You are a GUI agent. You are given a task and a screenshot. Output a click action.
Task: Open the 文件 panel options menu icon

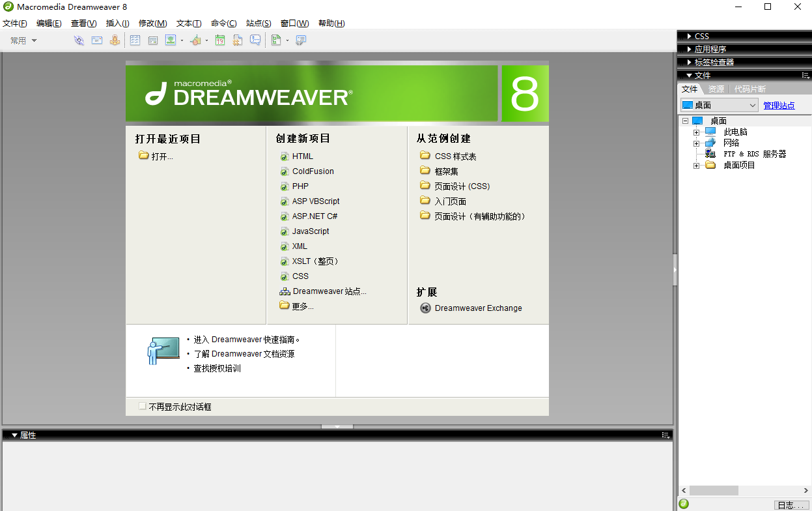click(x=804, y=75)
